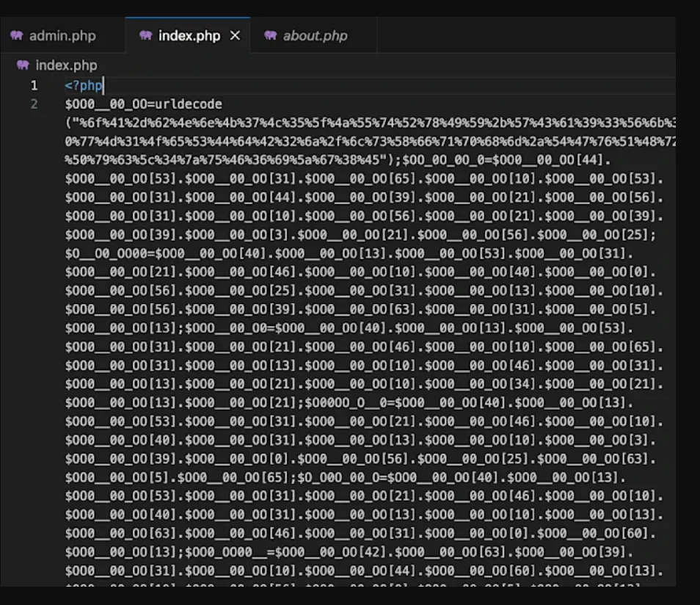Click the $00000_0__0 variable assignment
Image resolution: width=700 pixels, height=605 pixels.
click(346, 403)
